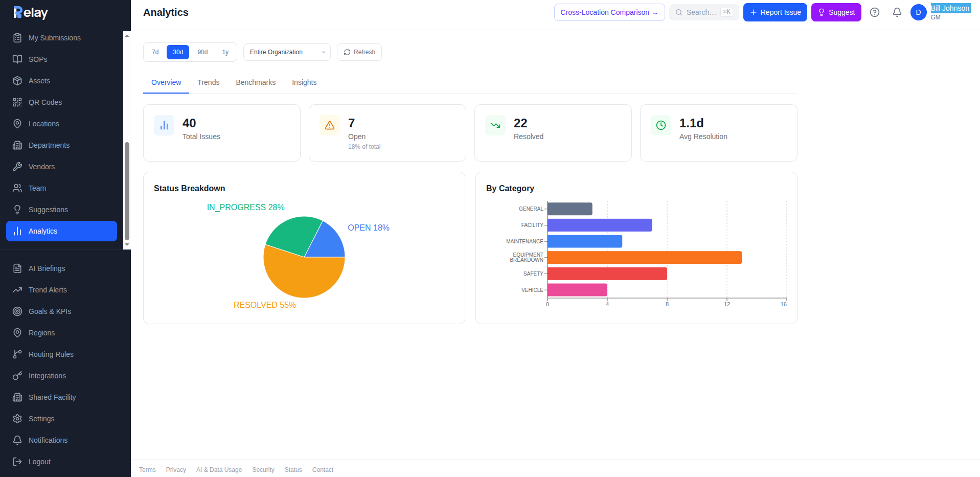Open the Terms footer link
The width and height of the screenshot is (980, 477).
(147, 470)
